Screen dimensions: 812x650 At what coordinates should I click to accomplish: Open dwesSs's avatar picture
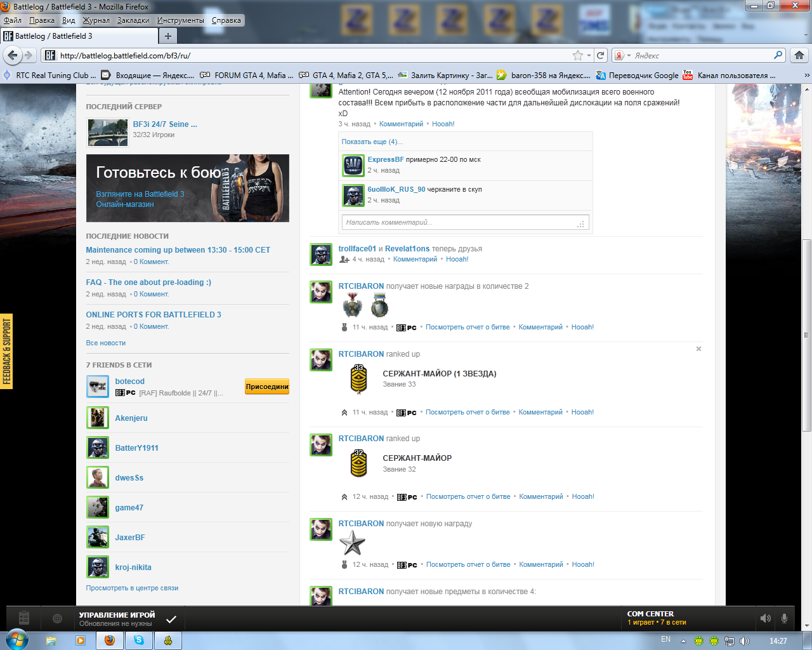tap(98, 477)
